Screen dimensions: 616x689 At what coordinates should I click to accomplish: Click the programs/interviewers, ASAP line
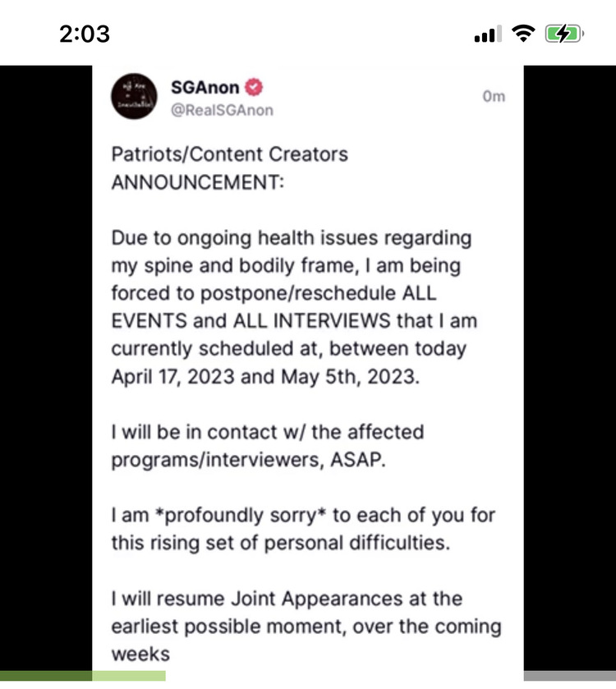pyautogui.click(x=248, y=460)
